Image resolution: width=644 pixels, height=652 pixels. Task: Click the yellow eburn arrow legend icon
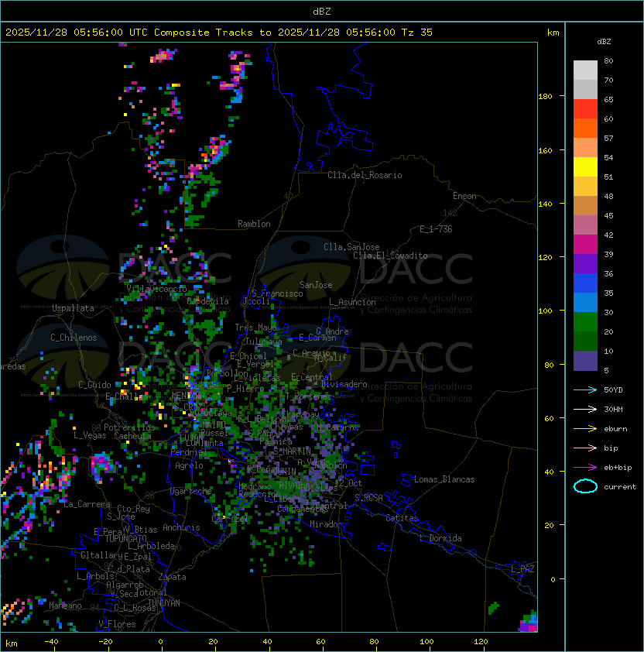click(585, 429)
